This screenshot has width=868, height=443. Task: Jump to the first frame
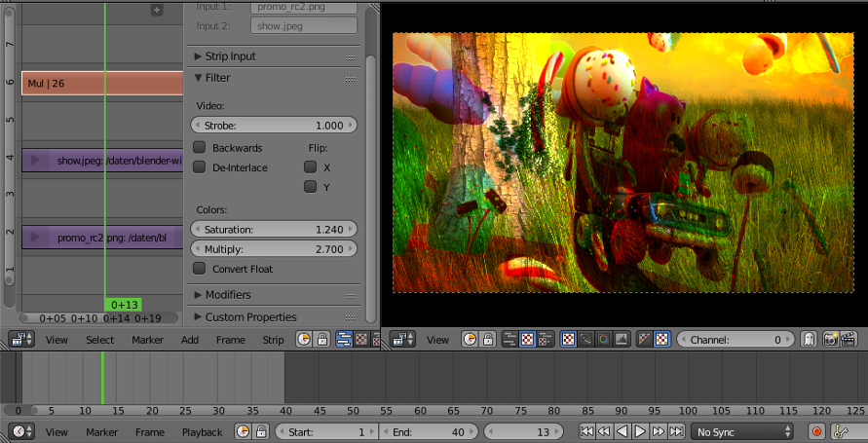pos(586,432)
